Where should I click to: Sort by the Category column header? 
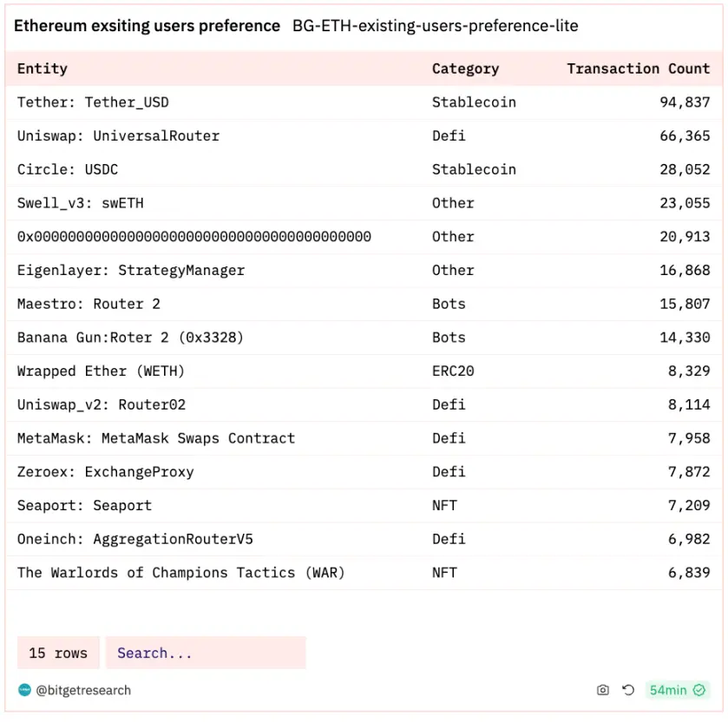465,69
